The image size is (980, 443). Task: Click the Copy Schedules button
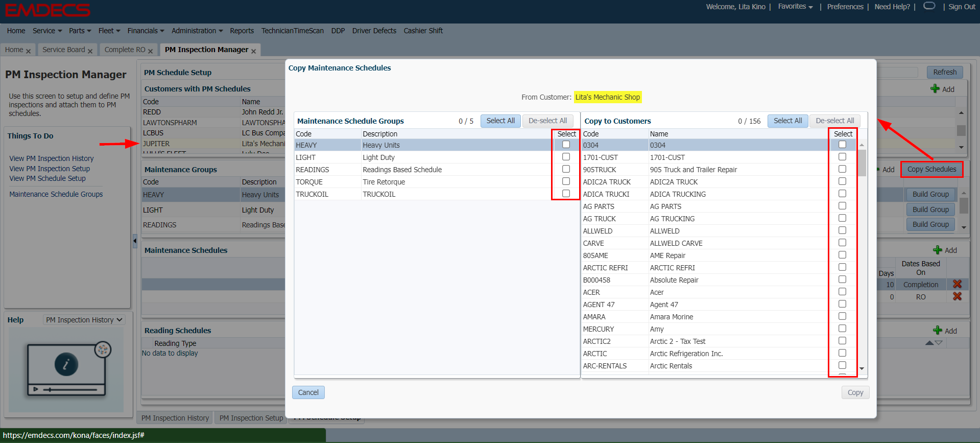(931, 169)
